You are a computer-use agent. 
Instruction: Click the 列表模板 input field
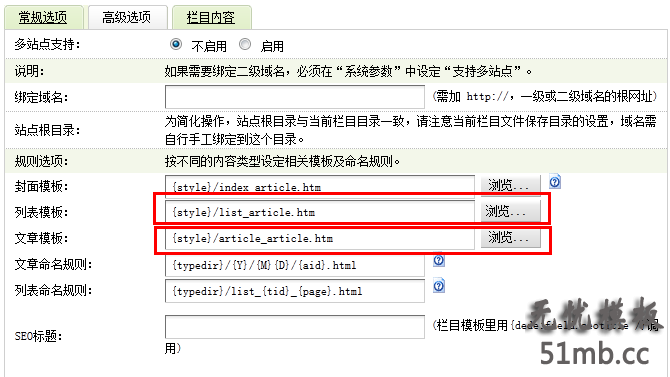point(320,212)
